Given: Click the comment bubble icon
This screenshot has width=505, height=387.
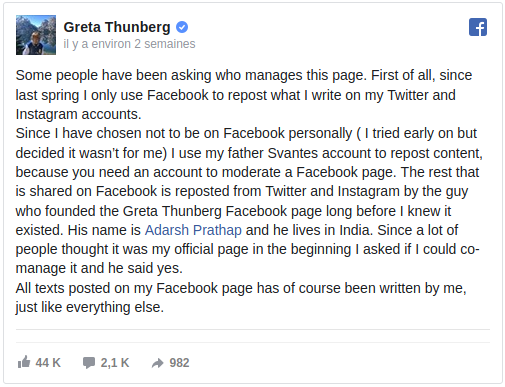Looking at the screenshot, I should coord(89,363).
